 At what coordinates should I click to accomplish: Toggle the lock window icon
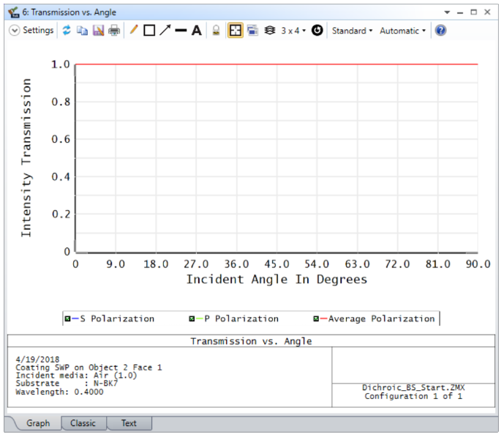[x=216, y=31]
